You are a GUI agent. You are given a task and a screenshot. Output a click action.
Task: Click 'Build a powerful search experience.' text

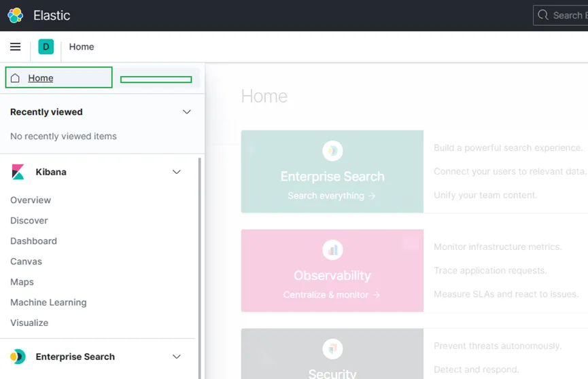[x=508, y=147]
